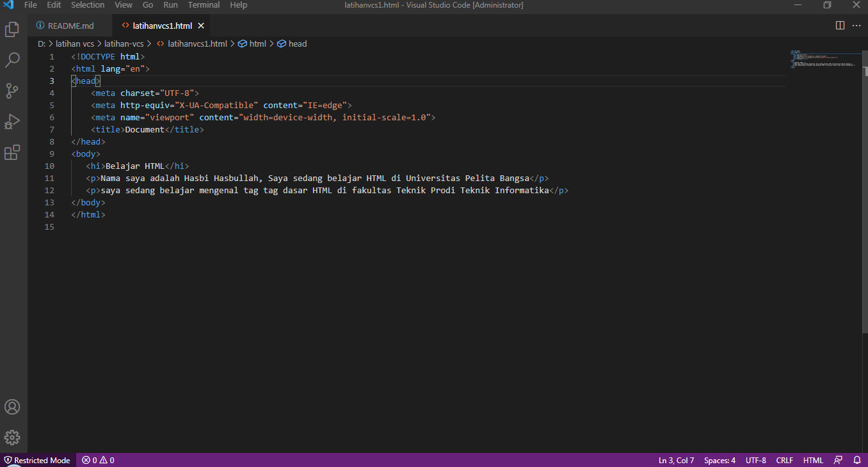The image size is (868, 467).
Task: Click line number 10 in gutter
Action: (x=50, y=166)
